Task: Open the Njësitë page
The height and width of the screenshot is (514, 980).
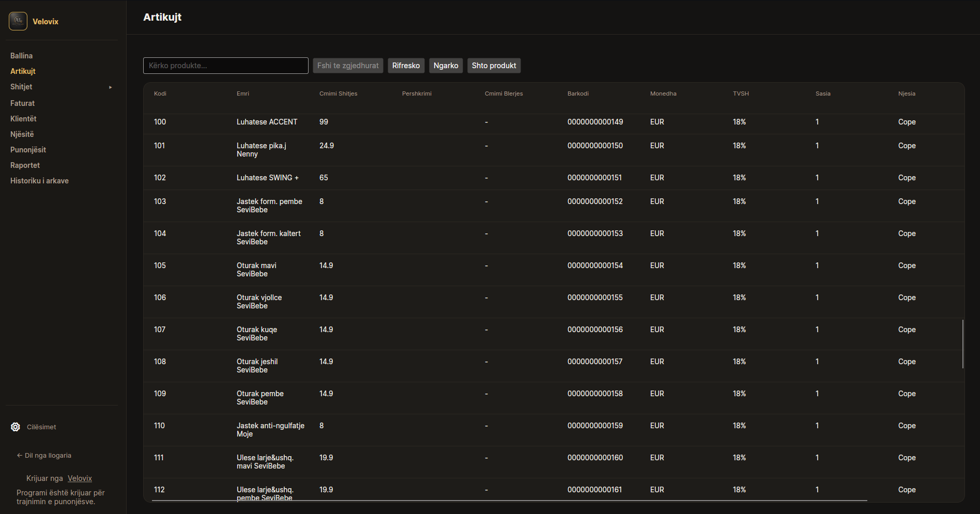Action: pos(22,134)
